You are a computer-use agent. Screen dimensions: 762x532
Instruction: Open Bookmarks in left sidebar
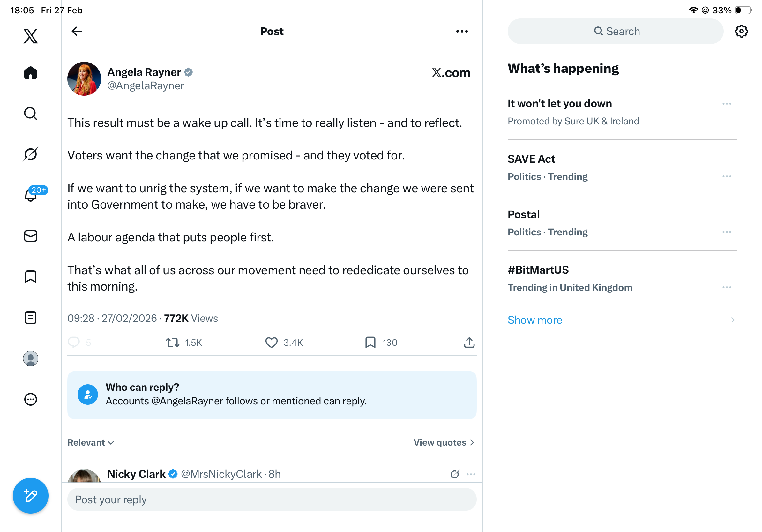coord(31,277)
